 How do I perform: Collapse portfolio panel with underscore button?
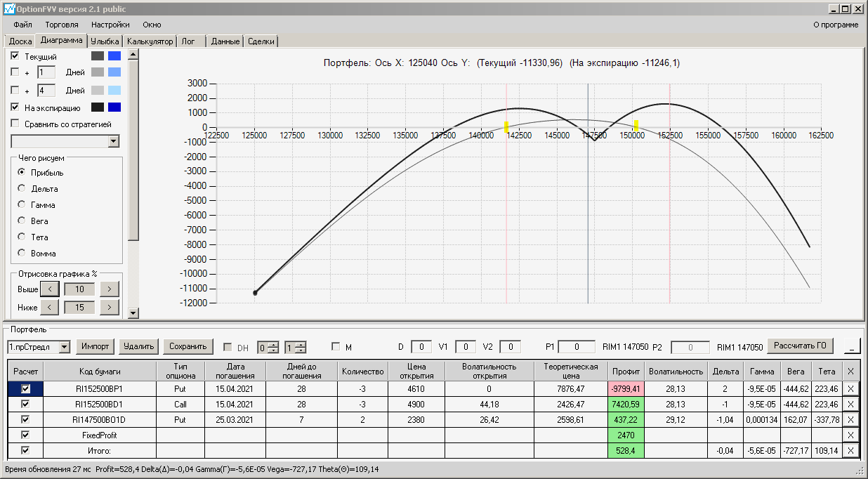(852, 346)
